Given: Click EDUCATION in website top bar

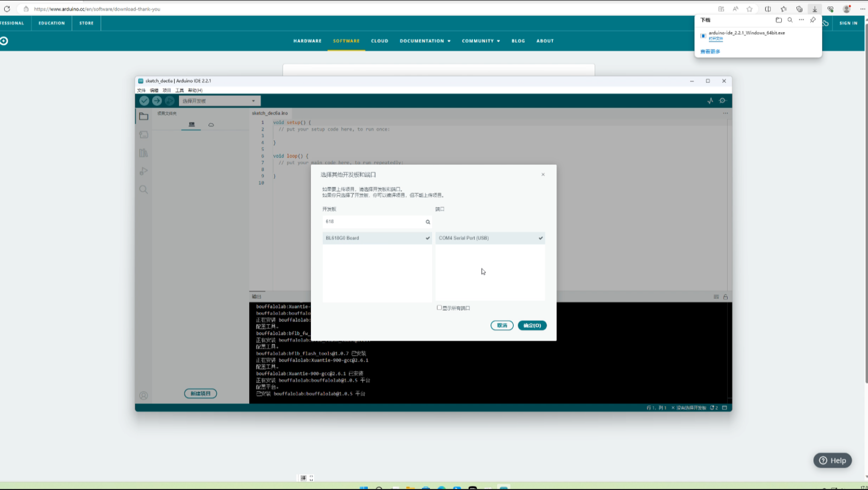Looking at the screenshot, I should tap(52, 23).
